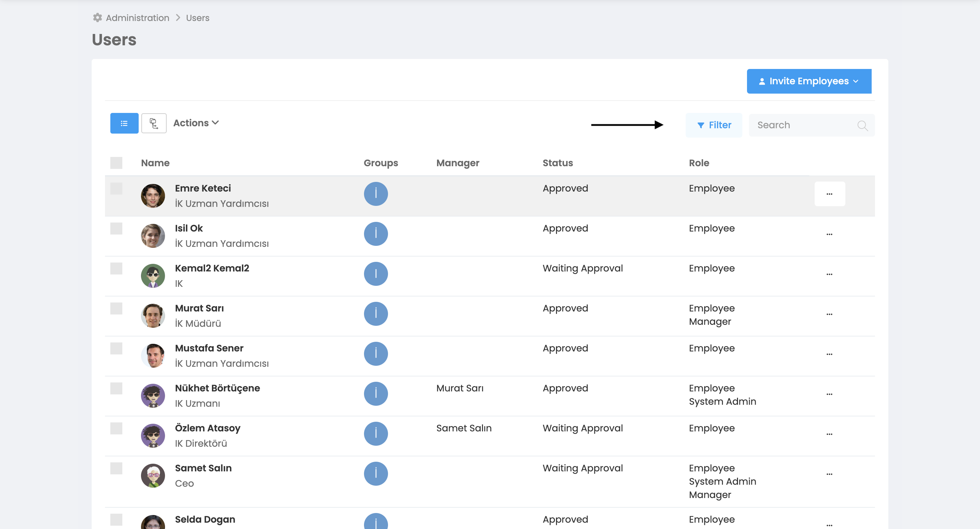Click the Users breadcrumb item
Image resolution: width=980 pixels, height=529 pixels.
(x=197, y=18)
